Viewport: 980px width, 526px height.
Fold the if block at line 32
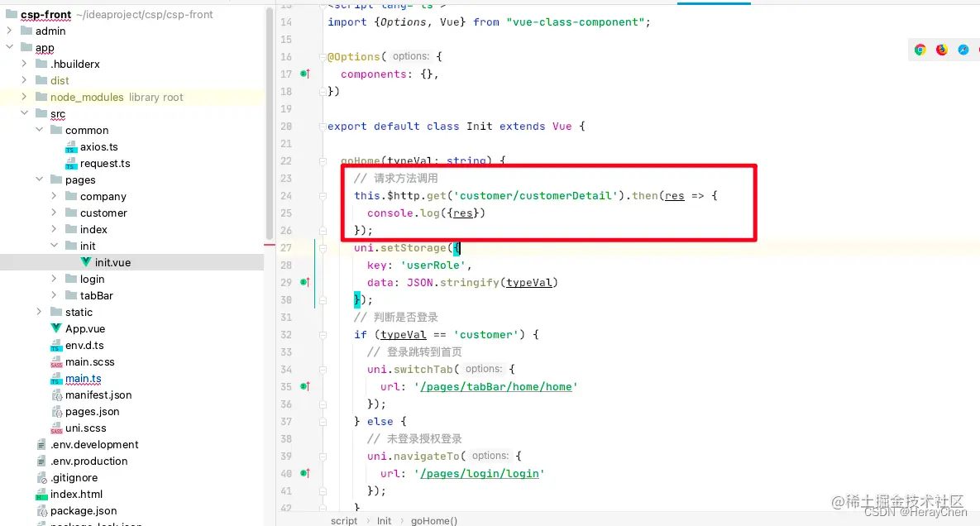323,335
